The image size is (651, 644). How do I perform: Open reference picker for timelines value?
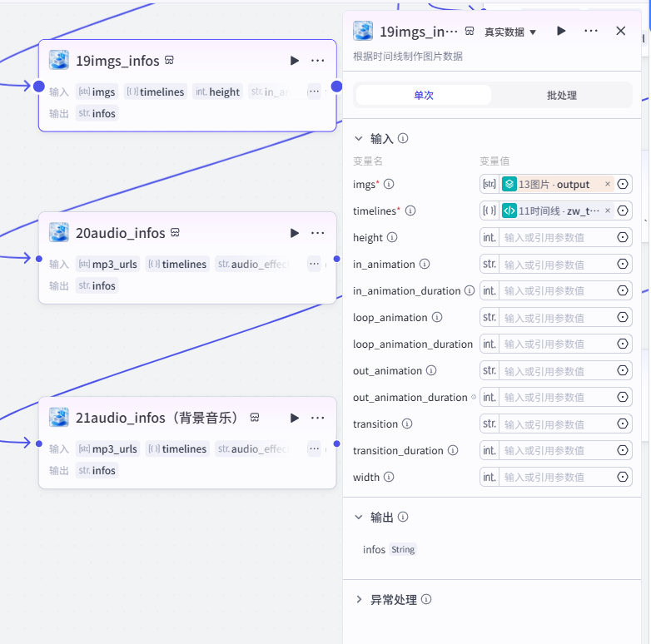click(623, 211)
